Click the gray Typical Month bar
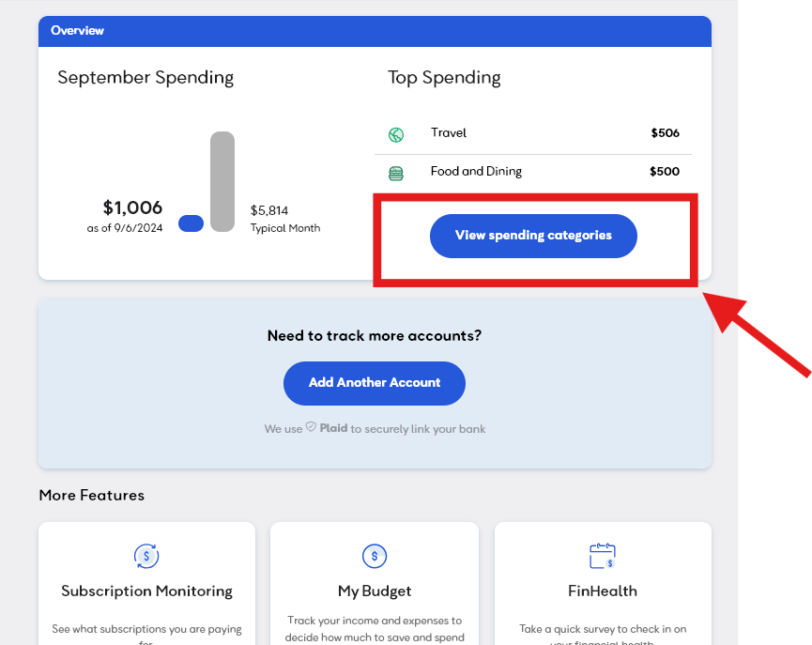This screenshot has height=645, width=812. (x=222, y=181)
